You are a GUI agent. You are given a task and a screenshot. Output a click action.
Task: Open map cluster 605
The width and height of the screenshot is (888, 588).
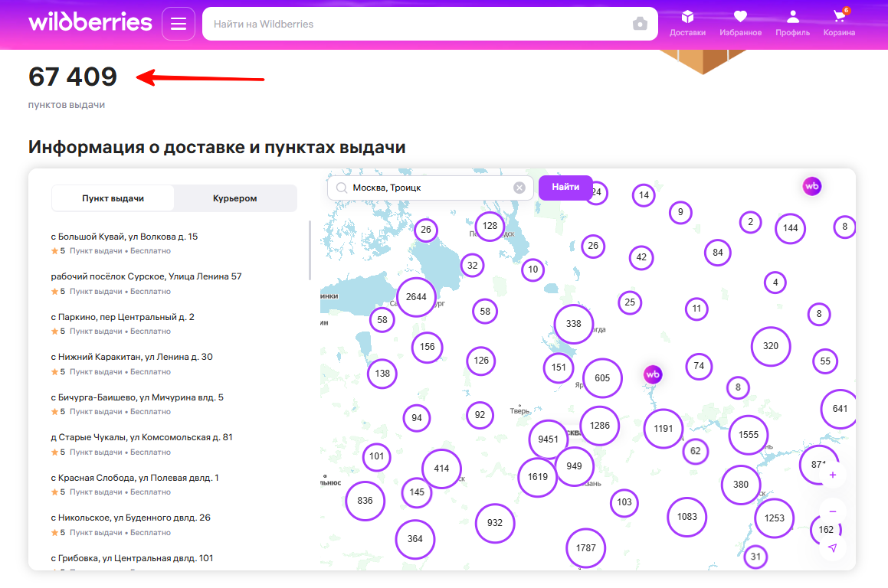pyautogui.click(x=602, y=378)
